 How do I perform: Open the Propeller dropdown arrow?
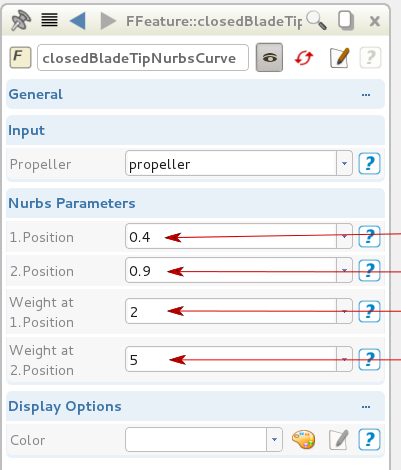tap(344, 163)
